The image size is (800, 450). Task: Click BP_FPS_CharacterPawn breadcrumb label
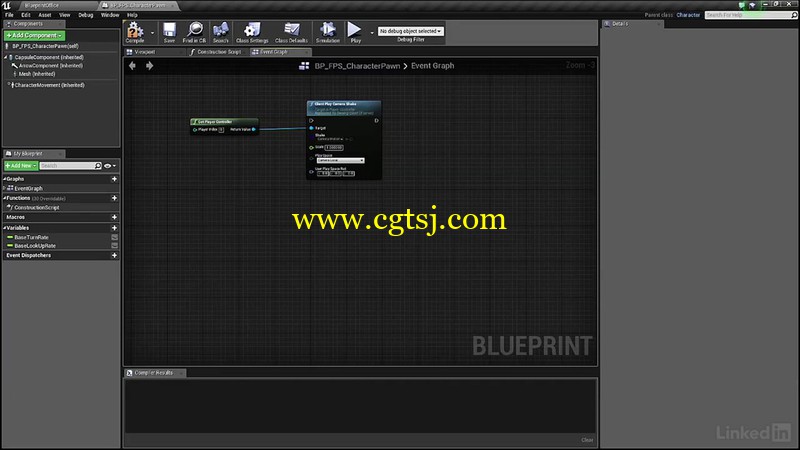point(357,66)
